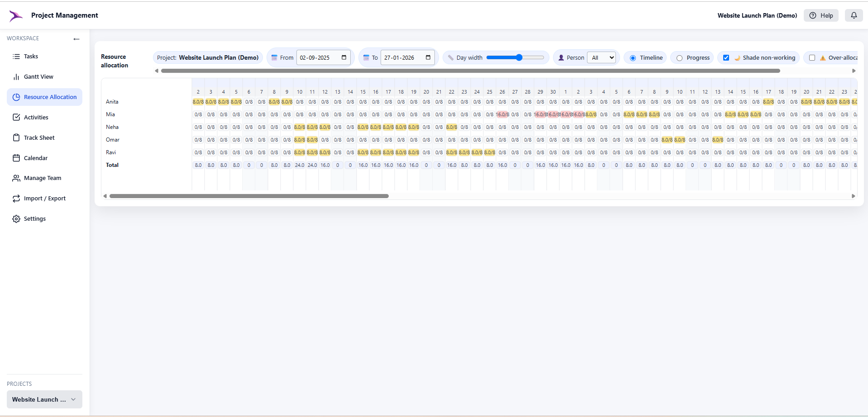Collapse the workspace sidebar with arrow
This screenshot has height=417, width=868.
[x=76, y=39]
